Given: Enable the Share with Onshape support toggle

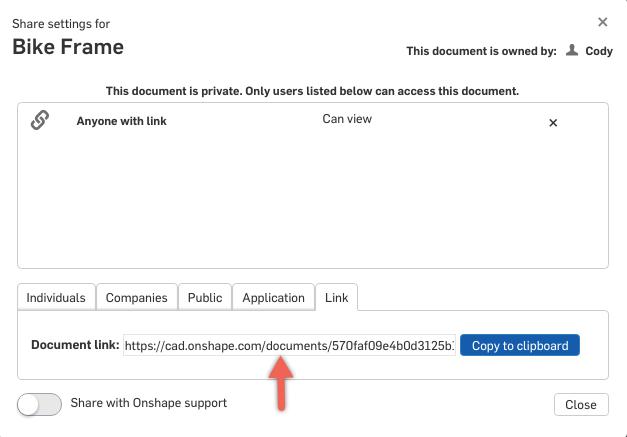Looking at the screenshot, I should (41, 404).
